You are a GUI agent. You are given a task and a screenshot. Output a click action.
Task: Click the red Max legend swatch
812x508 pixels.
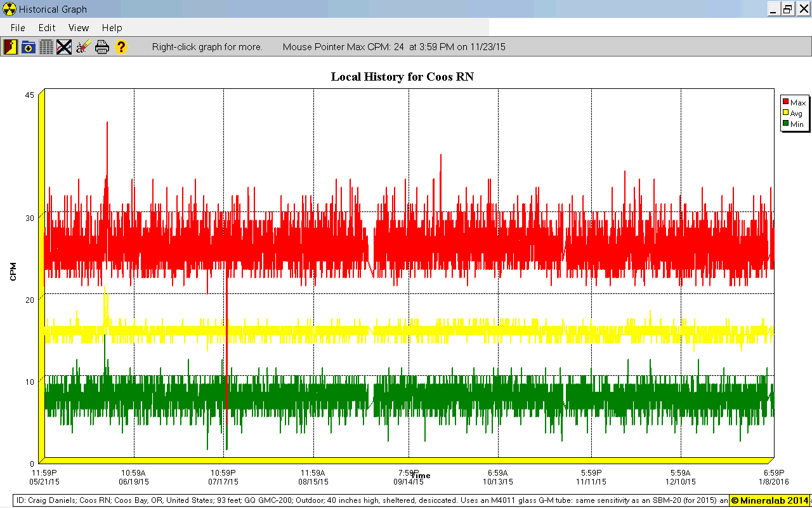tap(786, 102)
